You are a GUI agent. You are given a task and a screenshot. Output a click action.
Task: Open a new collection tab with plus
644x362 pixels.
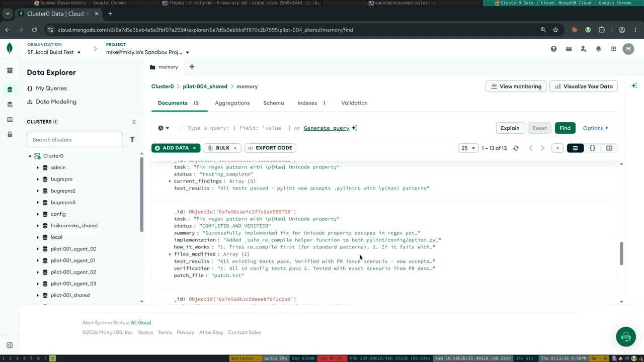192,67
